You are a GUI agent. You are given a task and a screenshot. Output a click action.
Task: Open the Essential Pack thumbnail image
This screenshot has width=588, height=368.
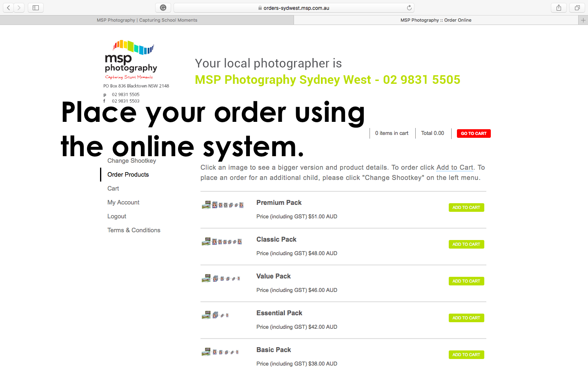click(x=215, y=315)
